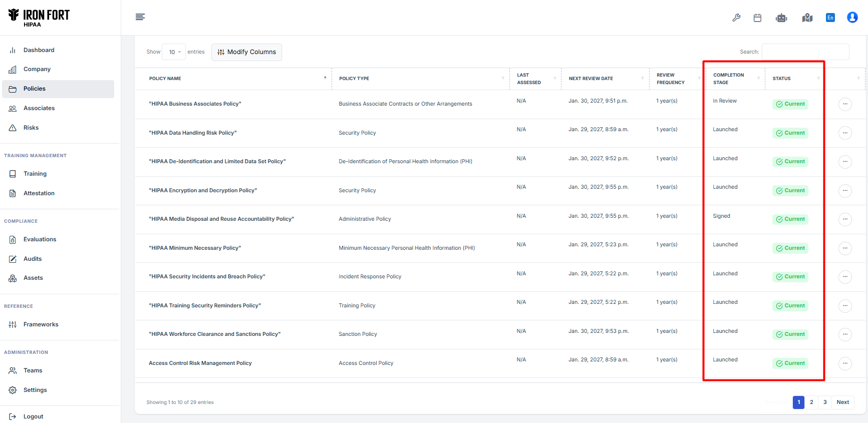Go to page 2 of policies
Image resolution: width=868 pixels, height=423 pixels.
pyautogui.click(x=811, y=402)
